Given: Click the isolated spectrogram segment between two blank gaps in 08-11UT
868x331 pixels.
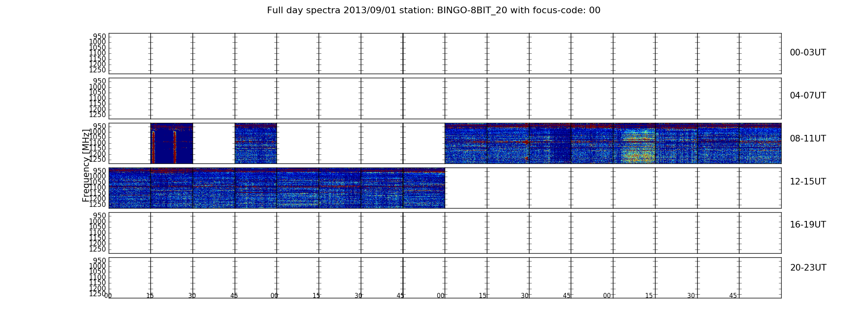Looking at the screenshot, I should click(256, 143).
